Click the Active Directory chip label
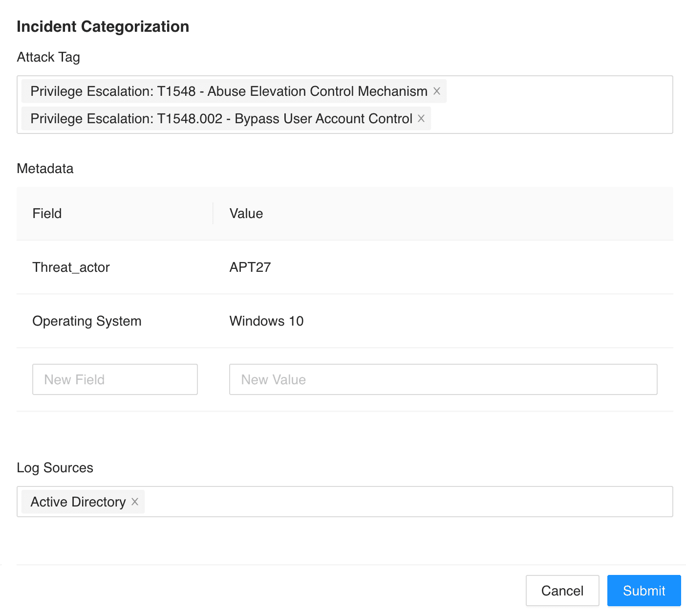The width and height of the screenshot is (686, 616). (x=78, y=502)
